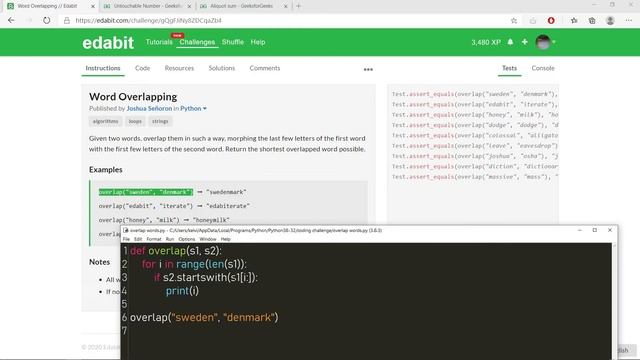Screen dimensions: 640x360
Task: Click the IDLE file icon in title bar
Action: point(126,230)
